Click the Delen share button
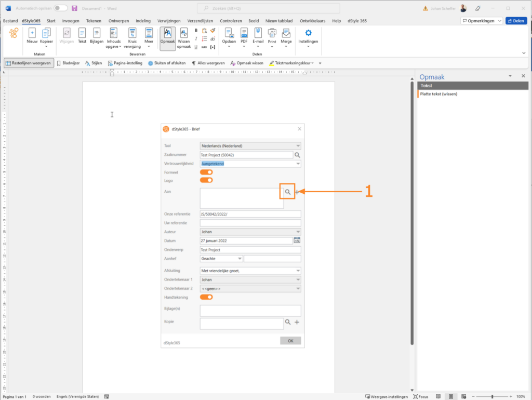This screenshot has width=532, height=400. tap(516, 21)
